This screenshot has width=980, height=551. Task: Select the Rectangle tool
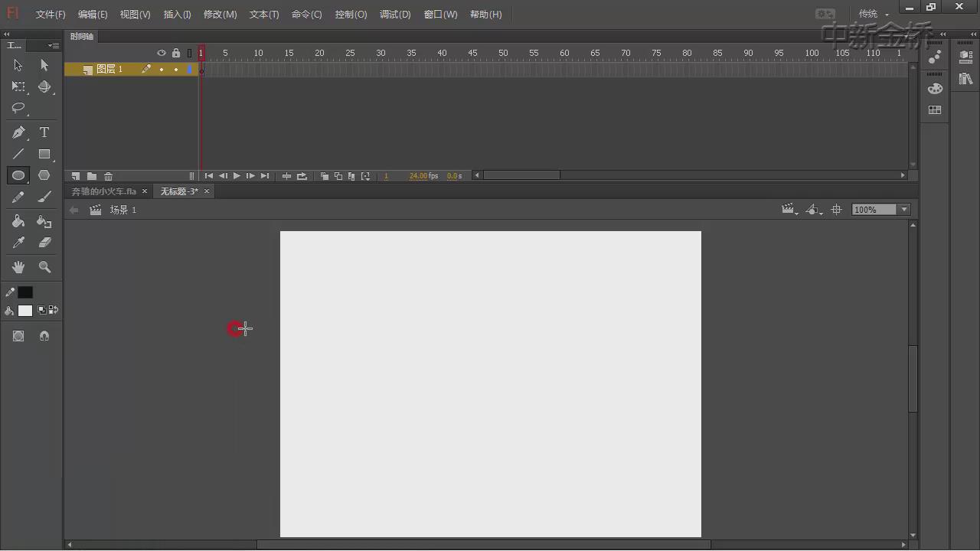[x=44, y=154]
